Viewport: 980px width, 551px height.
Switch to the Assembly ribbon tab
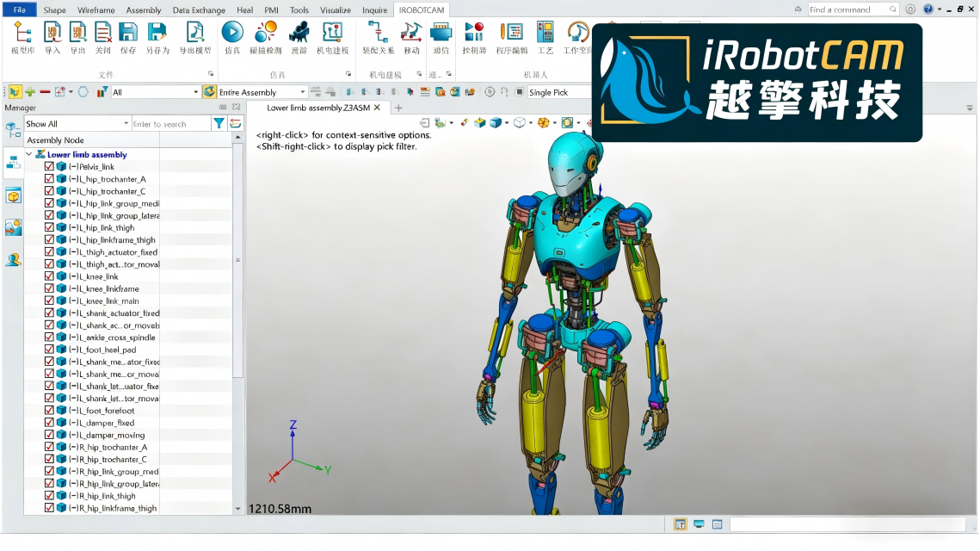144,10
